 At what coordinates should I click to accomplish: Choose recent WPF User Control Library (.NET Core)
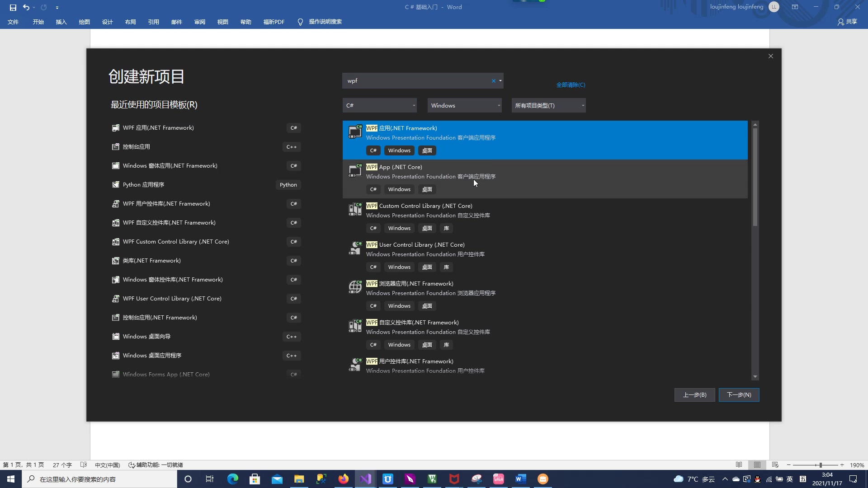click(206, 299)
